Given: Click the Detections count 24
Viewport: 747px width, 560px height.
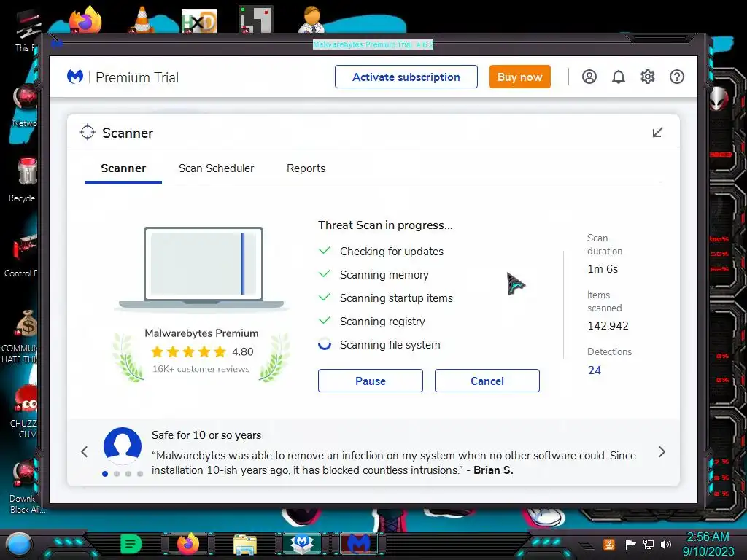Looking at the screenshot, I should 594,370.
